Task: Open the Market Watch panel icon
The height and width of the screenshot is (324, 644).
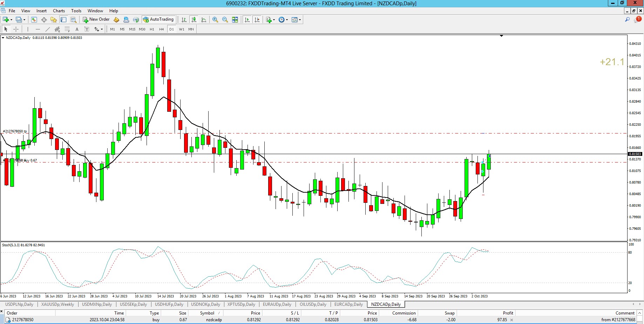Action: point(34,20)
